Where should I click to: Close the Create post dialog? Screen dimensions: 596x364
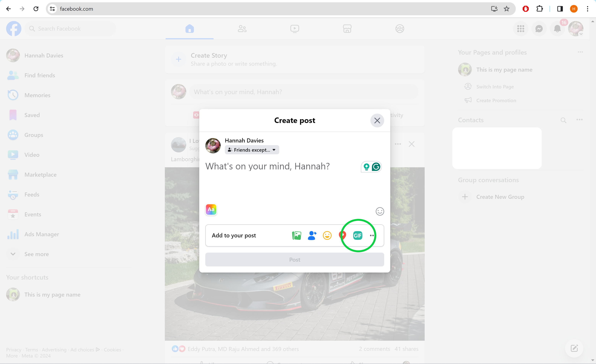click(377, 121)
